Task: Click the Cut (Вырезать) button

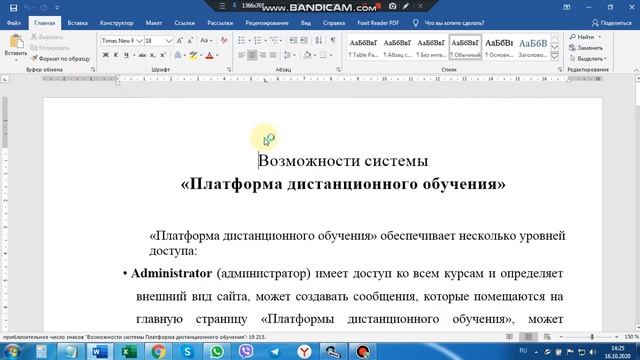Action: tap(47, 37)
